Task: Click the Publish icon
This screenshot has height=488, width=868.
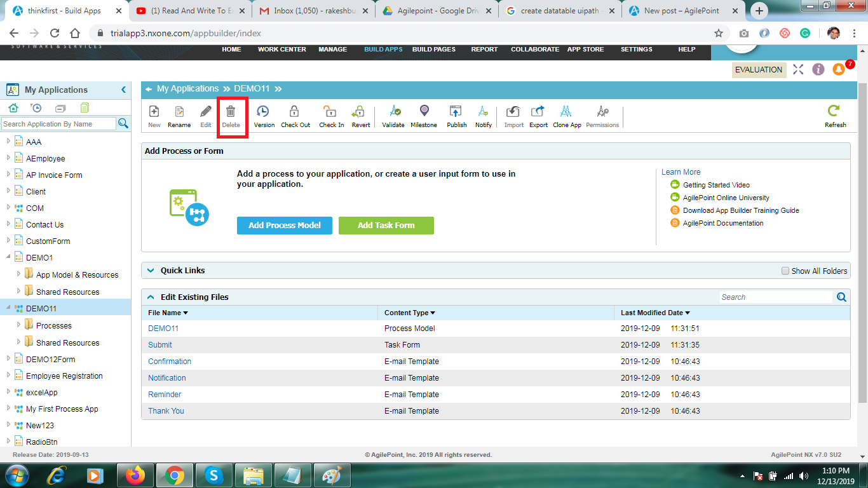Action: (456, 112)
